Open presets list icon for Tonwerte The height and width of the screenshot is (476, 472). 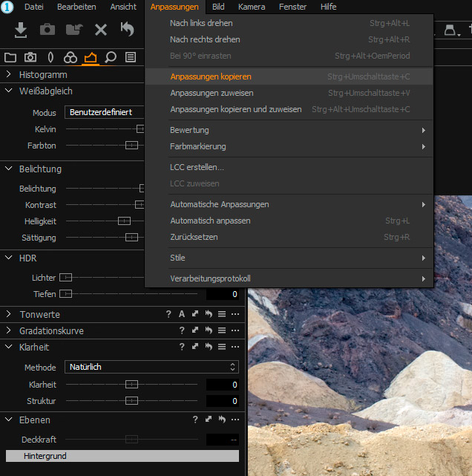[222, 314]
